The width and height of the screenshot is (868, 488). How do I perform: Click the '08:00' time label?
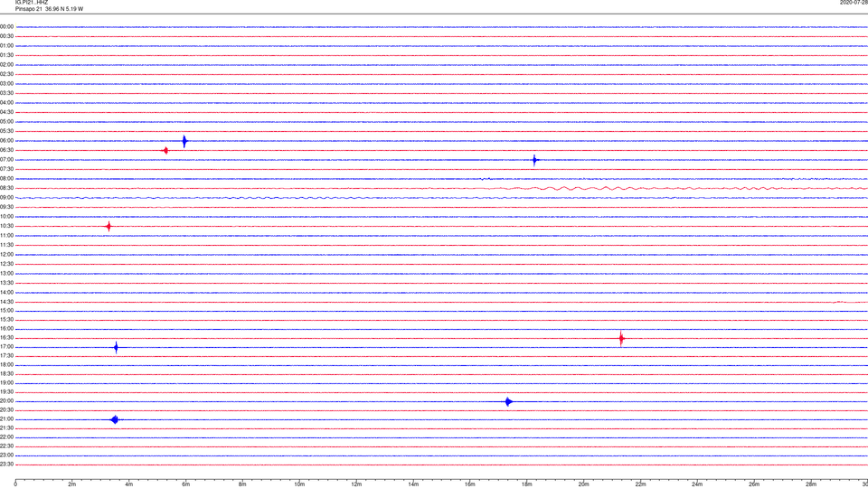pyautogui.click(x=6, y=179)
